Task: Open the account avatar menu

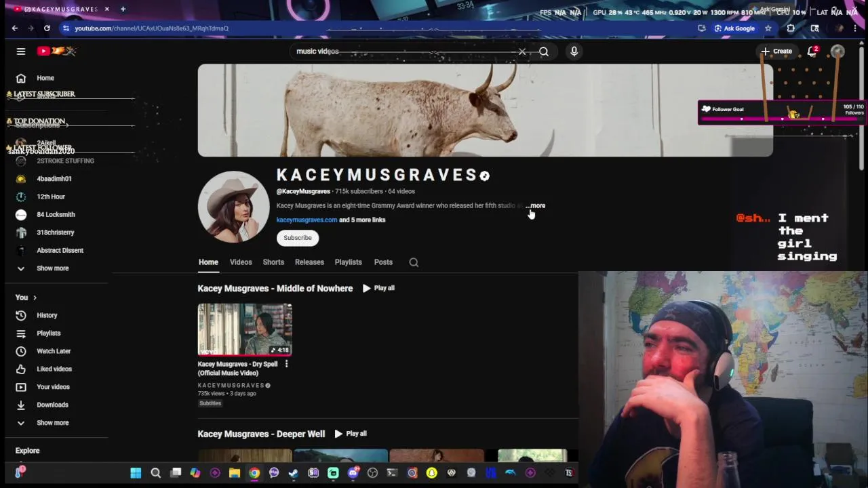Action: (838, 52)
